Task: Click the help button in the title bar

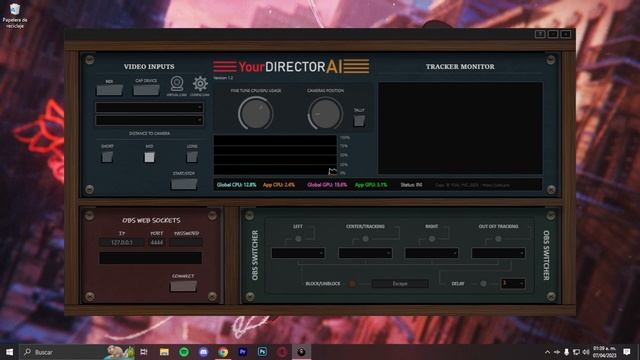Action: click(x=540, y=34)
